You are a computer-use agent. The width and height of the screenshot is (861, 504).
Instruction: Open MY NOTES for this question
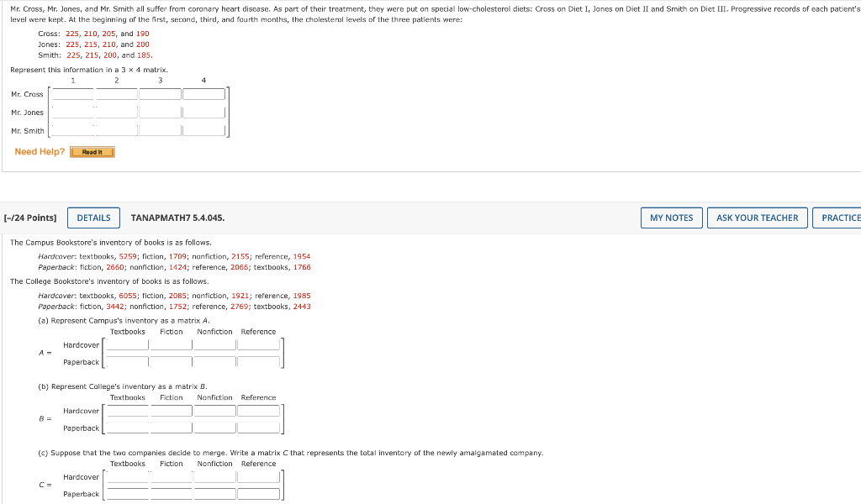coord(672,218)
